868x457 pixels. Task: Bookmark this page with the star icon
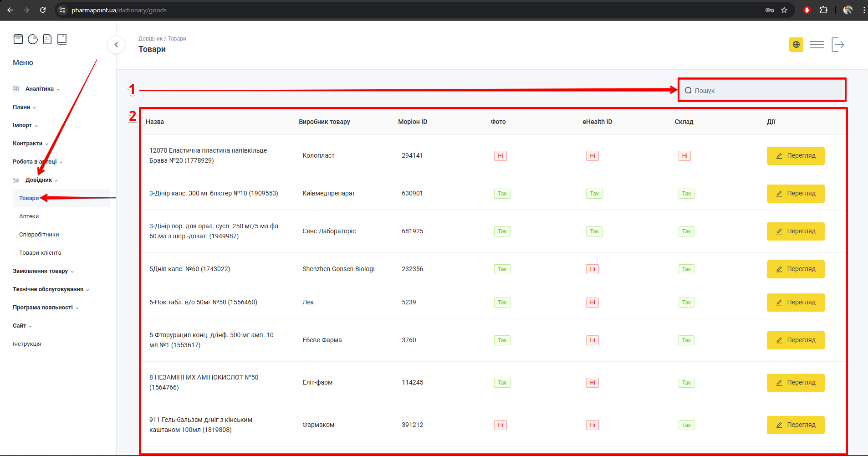pyautogui.click(x=784, y=10)
